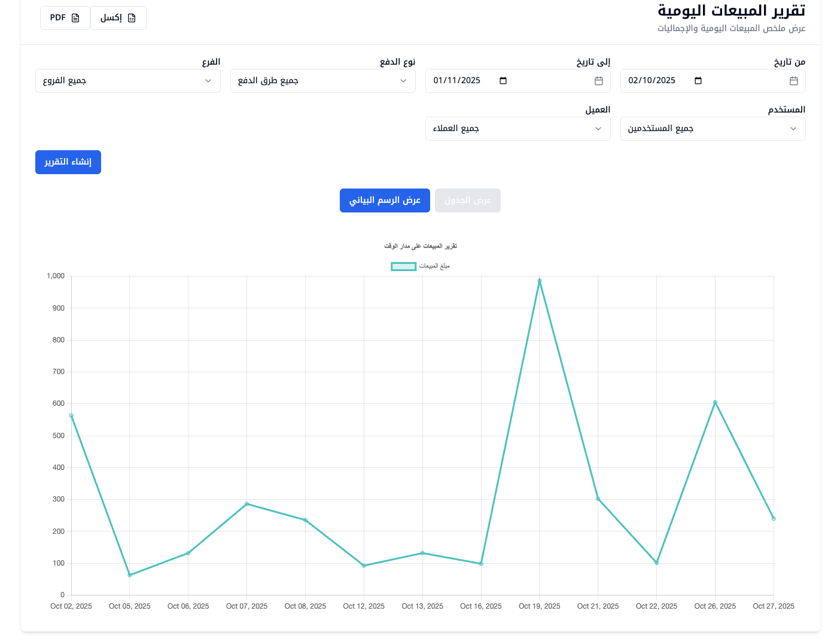Click the left calendar icon in start date field
The width and height of the screenshot is (825, 644).
point(698,81)
